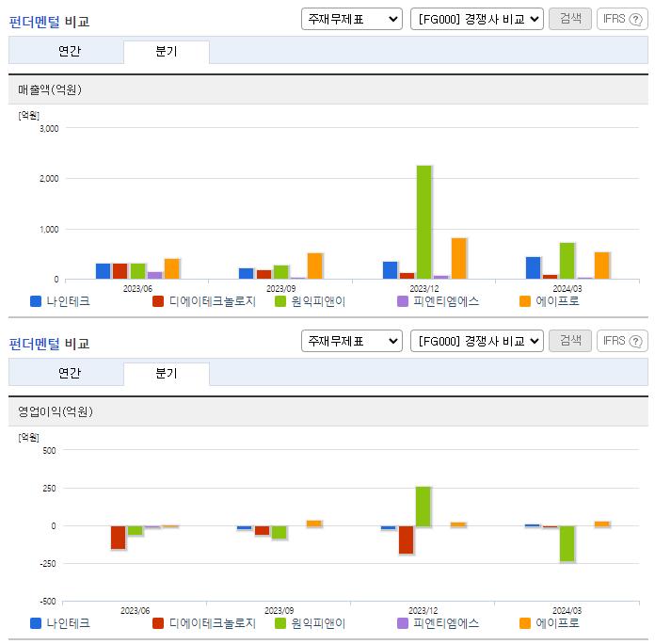655x644 pixels.
Task: Click the 원익피앤이 legend label in the 영업이익 chart
Action: click(318, 623)
